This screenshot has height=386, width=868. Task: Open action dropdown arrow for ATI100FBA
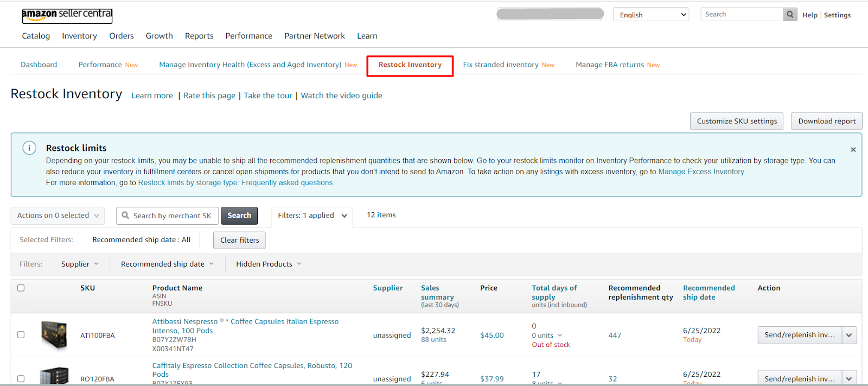[x=849, y=335]
